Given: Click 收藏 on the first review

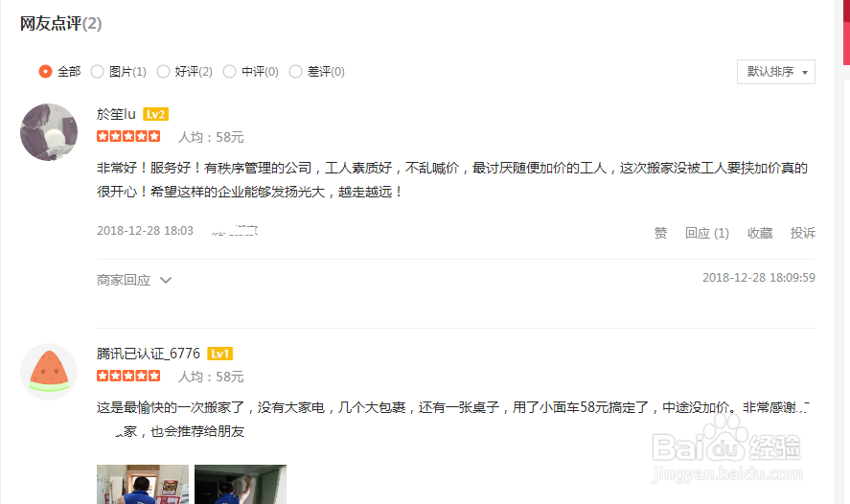Looking at the screenshot, I should click(x=760, y=233).
